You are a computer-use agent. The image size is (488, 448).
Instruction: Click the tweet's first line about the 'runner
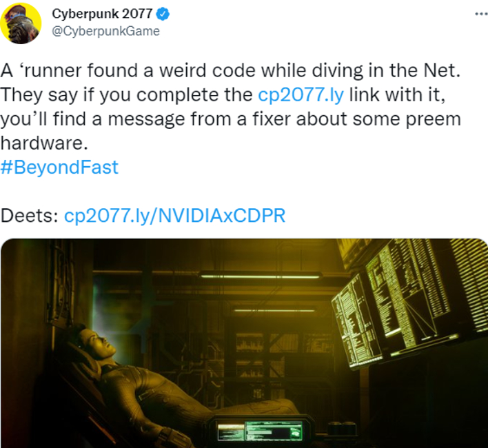230,70
